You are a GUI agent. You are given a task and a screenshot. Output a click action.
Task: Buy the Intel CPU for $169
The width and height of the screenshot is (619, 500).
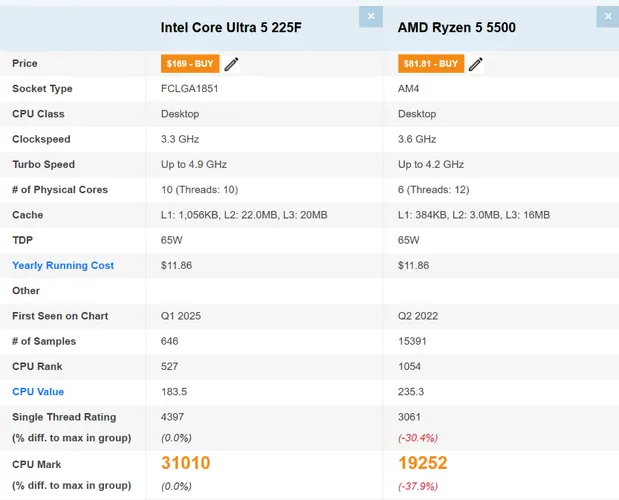[190, 64]
